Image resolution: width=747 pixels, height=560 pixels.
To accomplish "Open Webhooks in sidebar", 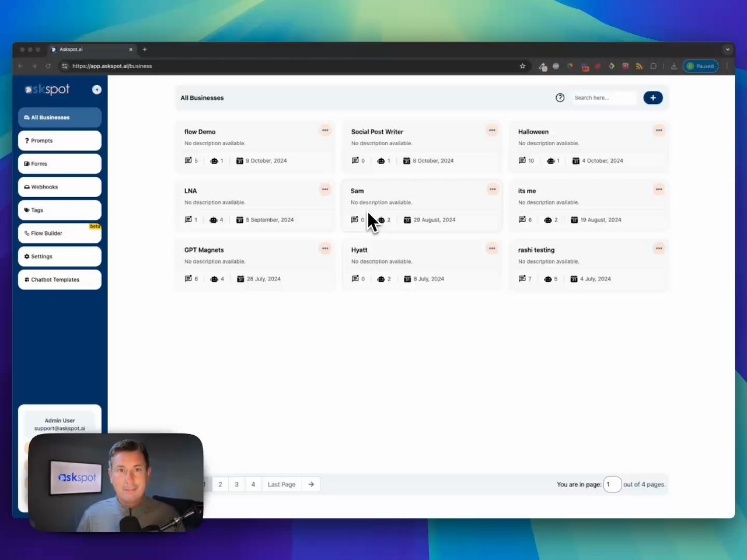I will point(60,187).
